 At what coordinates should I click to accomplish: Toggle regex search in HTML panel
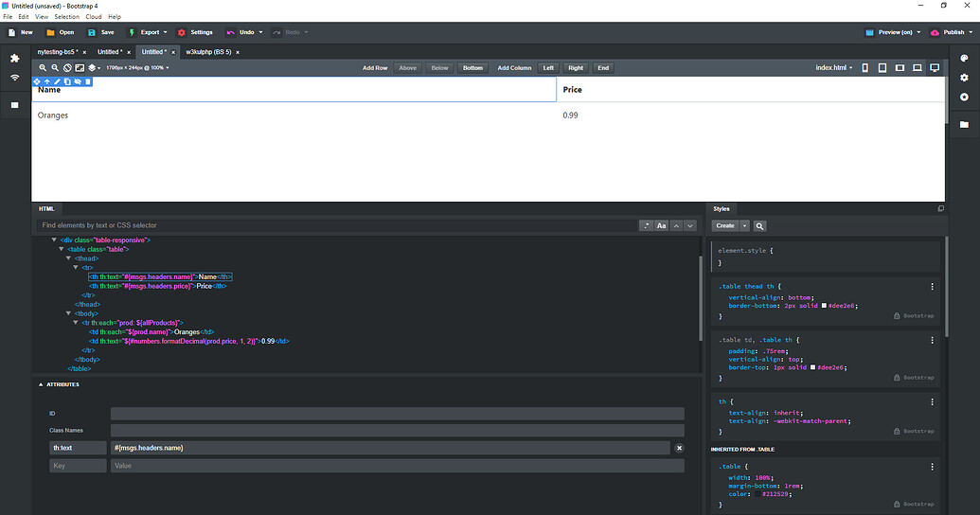point(647,225)
